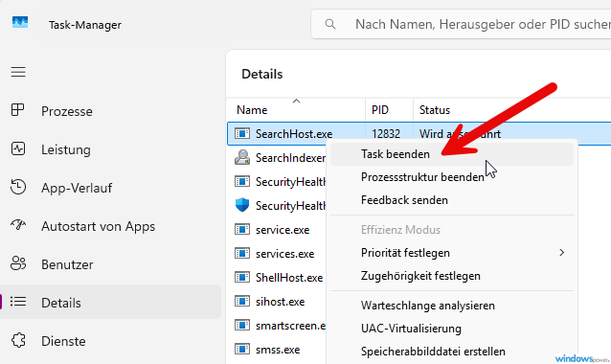The width and height of the screenshot is (611, 364).
Task: Click the search field for name or PID
Action: point(461,24)
